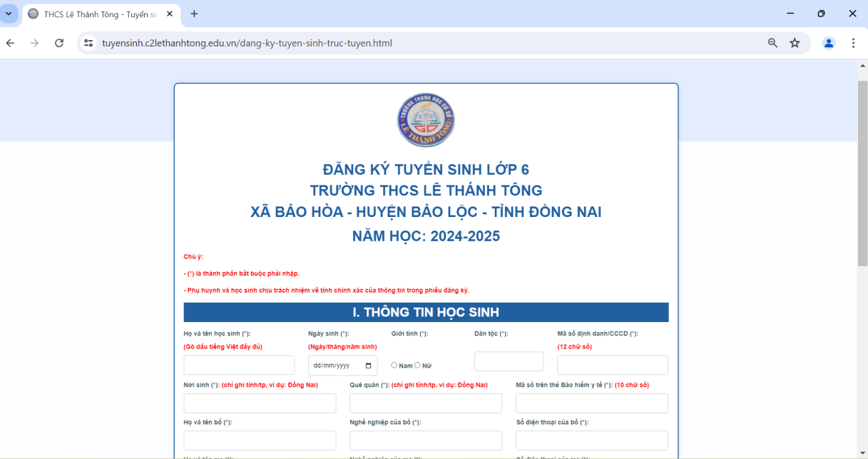Bookmark this page with star icon
Viewport: 868px width, 459px height.
795,43
